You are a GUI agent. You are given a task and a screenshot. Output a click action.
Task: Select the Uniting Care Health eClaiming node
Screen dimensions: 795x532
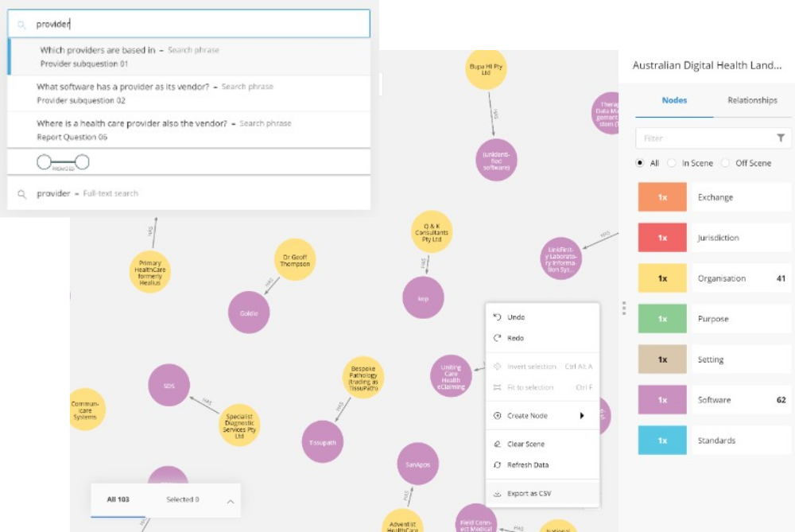[x=451, y=376]
